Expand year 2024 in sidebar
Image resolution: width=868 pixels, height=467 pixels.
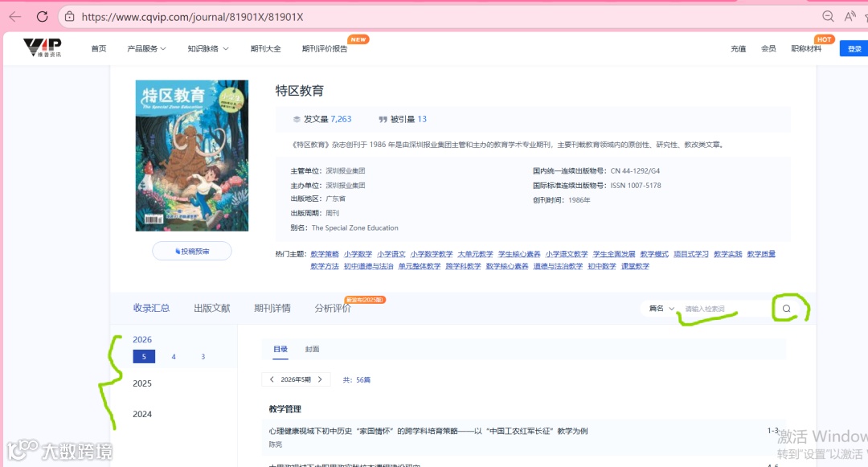(x=142, y=414)
